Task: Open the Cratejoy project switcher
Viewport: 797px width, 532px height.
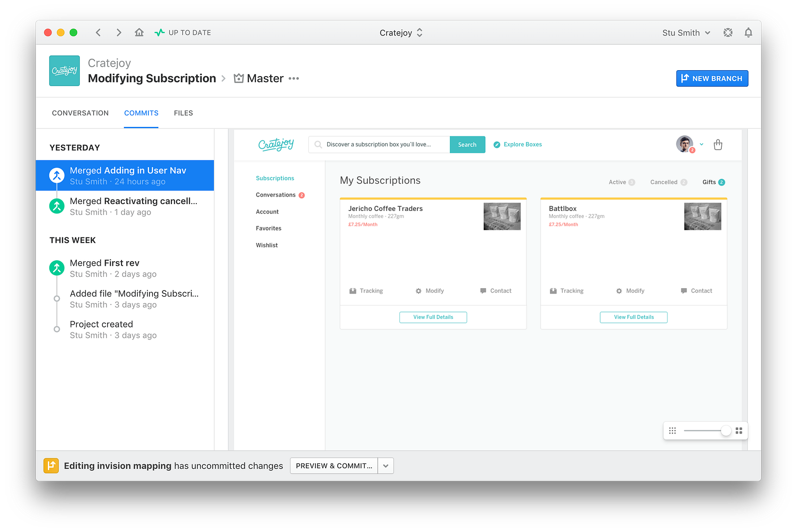Action: [401, 33]
